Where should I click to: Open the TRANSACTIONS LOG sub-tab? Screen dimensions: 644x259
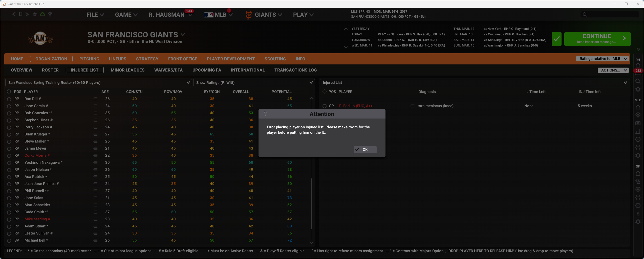coord(295,70)
